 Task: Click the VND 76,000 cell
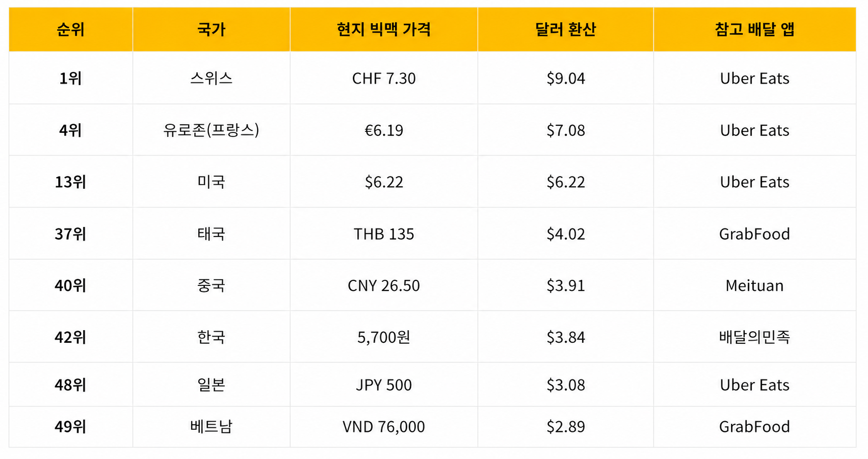point(384,426)
